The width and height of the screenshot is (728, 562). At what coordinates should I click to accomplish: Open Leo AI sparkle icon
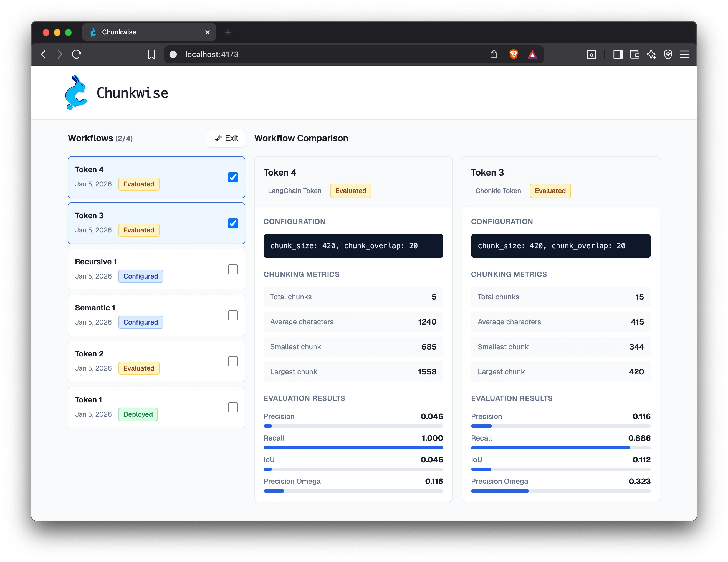(x=652, y=54)
